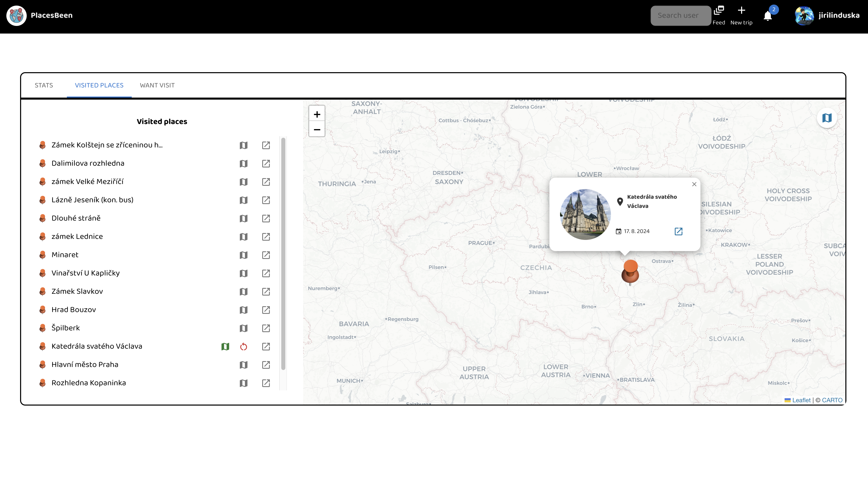
Task: Show Dalimilova rozhledna on map
Action: (243, 164)
